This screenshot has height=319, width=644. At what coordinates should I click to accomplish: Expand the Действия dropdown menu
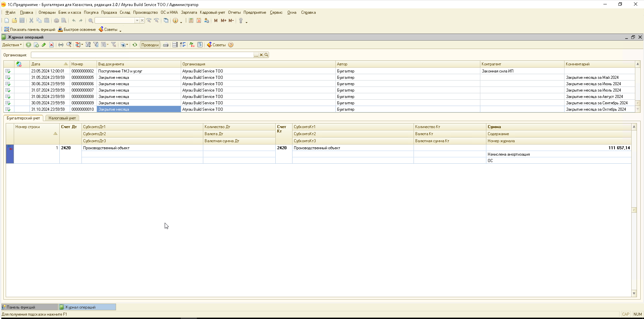(12, 45)
